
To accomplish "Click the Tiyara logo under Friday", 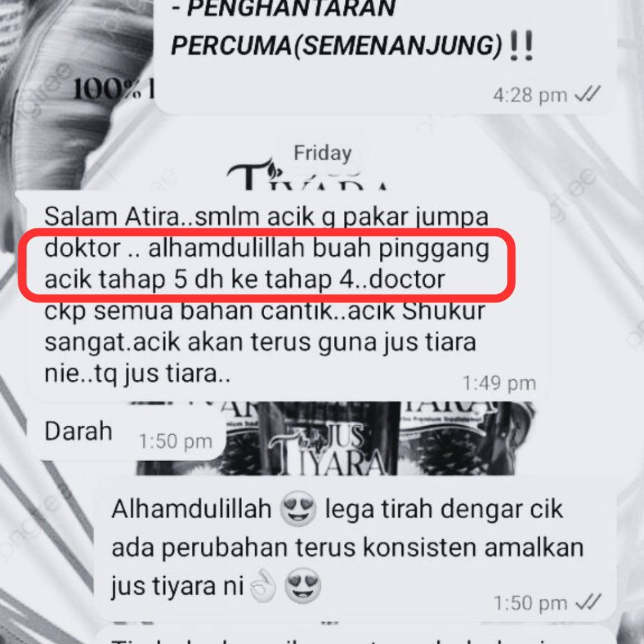I will pos(308,176).
